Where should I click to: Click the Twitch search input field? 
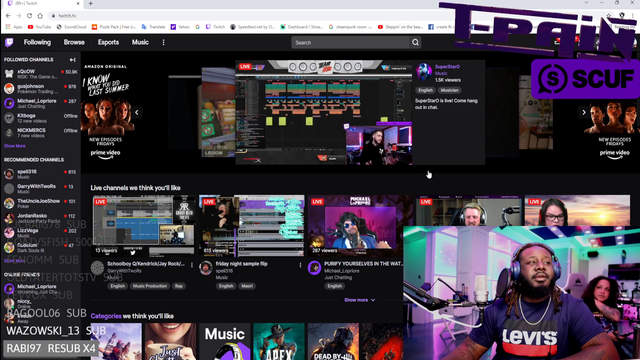tap(350, 42)
